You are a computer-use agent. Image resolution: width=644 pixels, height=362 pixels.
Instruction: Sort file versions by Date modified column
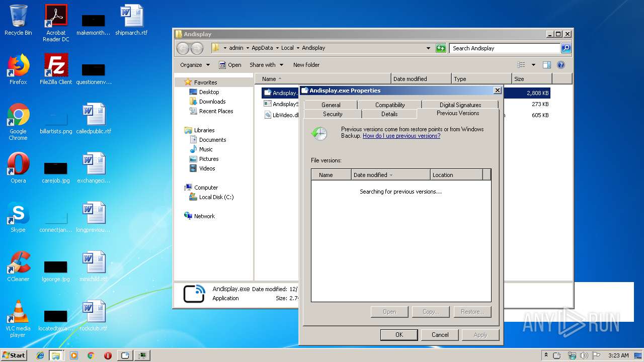click(390, 175)
